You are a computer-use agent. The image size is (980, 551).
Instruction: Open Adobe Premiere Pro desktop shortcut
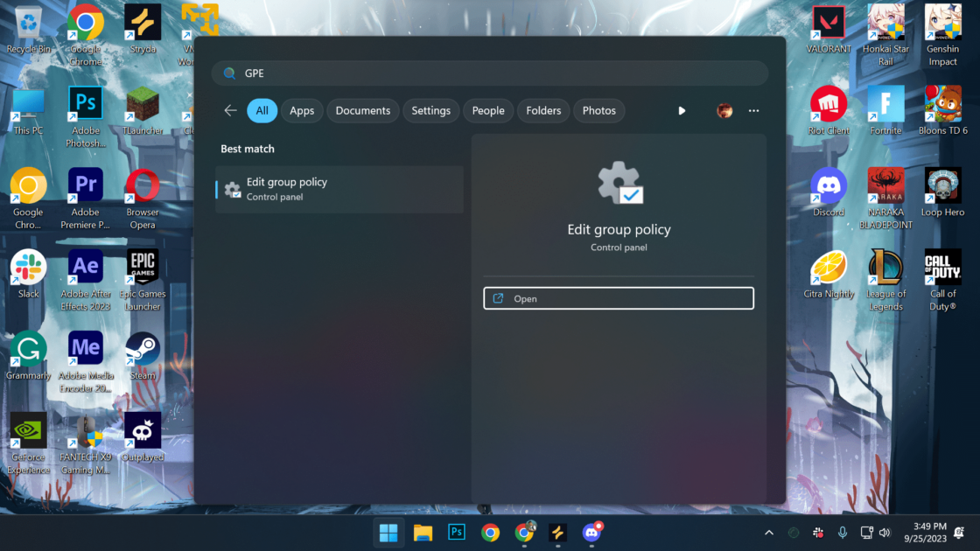pyautogui.click(x=86, y=199)
